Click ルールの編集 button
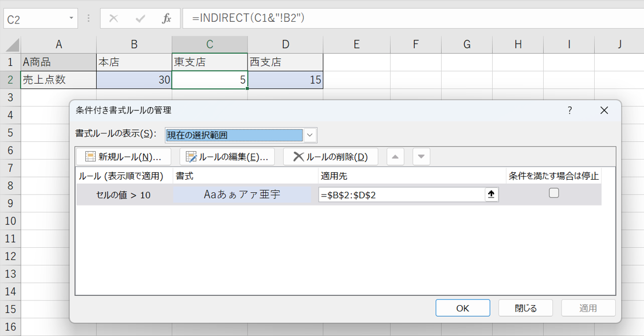This screenshot has width=644, height=336. (227, 157)
